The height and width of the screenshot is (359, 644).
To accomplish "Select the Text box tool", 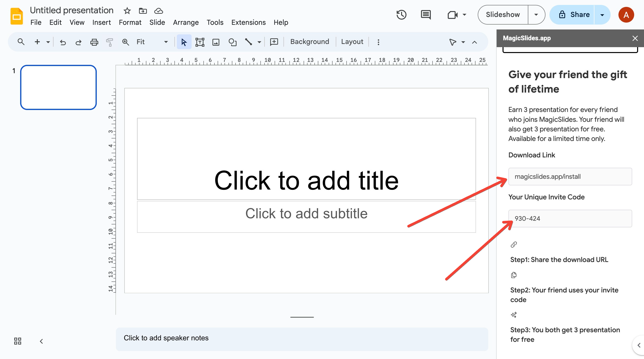I will 200,42.
